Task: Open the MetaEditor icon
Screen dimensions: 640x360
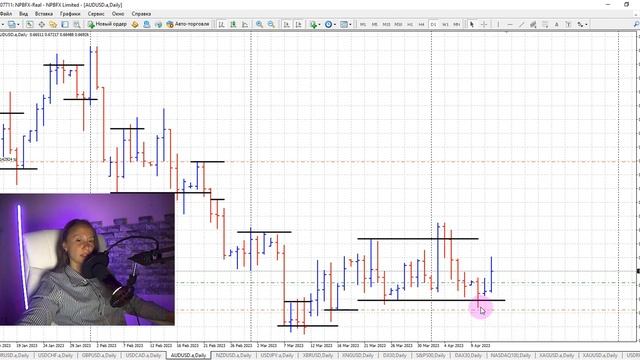Action: click(x=135, y=24)
